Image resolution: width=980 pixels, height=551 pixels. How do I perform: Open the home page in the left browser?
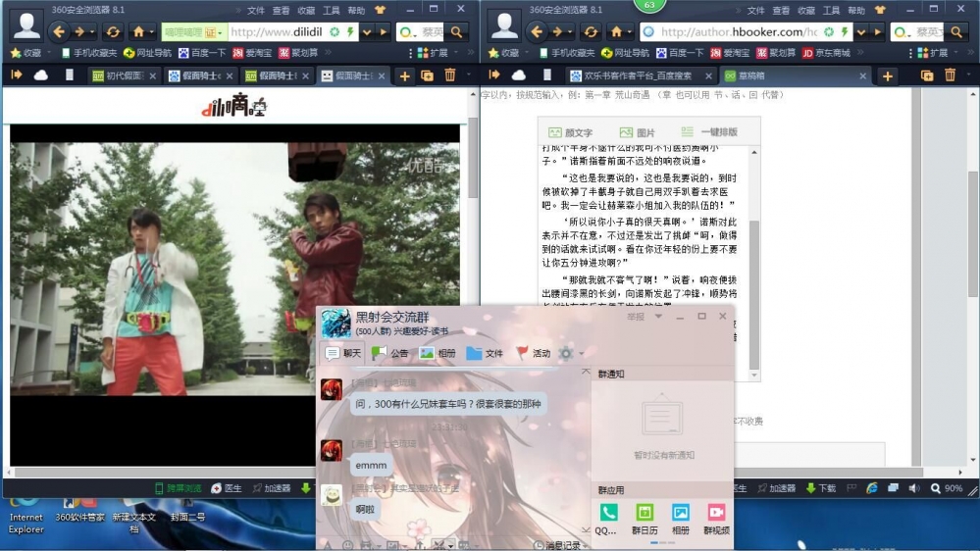138,31
